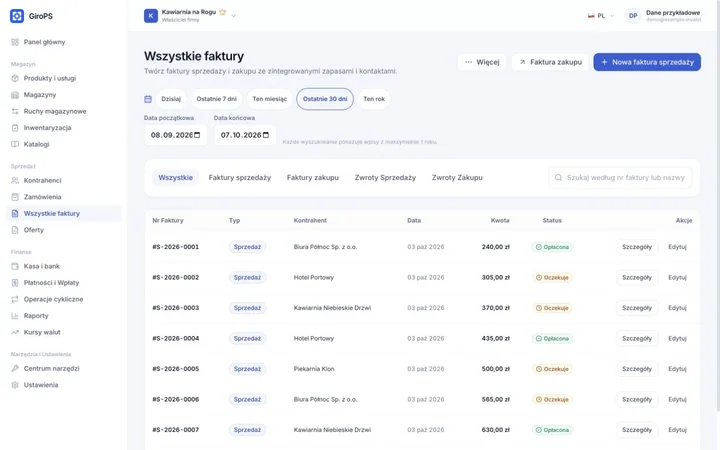The image size is (720, 450).
Task: Click the Kwota column header
Action: pyautogui.click(x=500, y=220)
